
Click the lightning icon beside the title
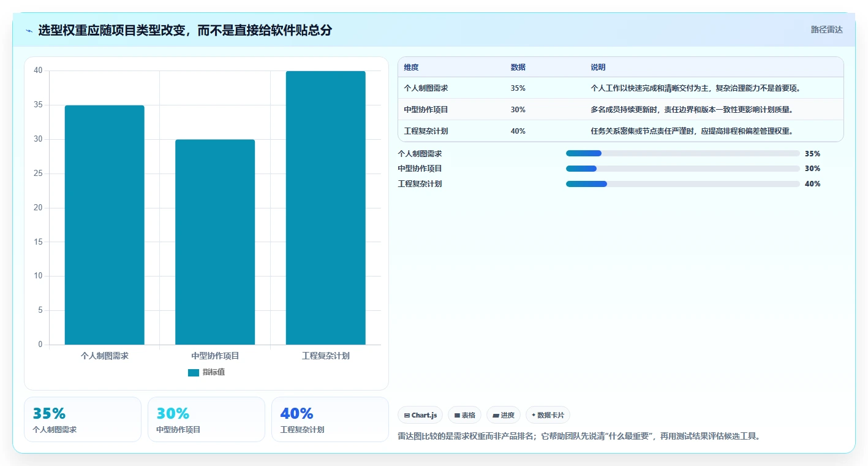(x=29, y=30)
